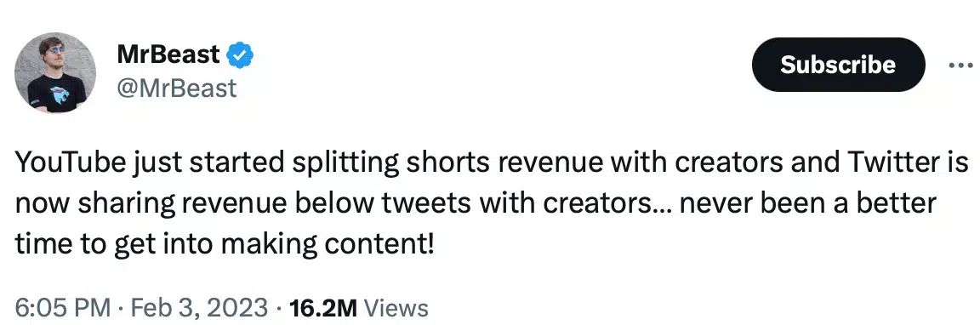Image resolution: width=980 pixels, height=325 pixels.
Task: Click the blue verified checkmark badge
Action: (x=241, y=55)
